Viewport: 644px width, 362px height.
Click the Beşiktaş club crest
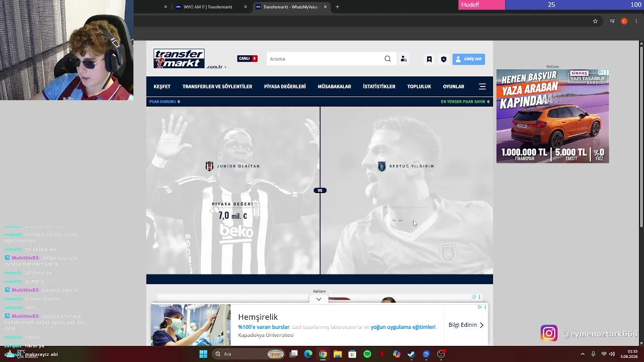point(210,166)
